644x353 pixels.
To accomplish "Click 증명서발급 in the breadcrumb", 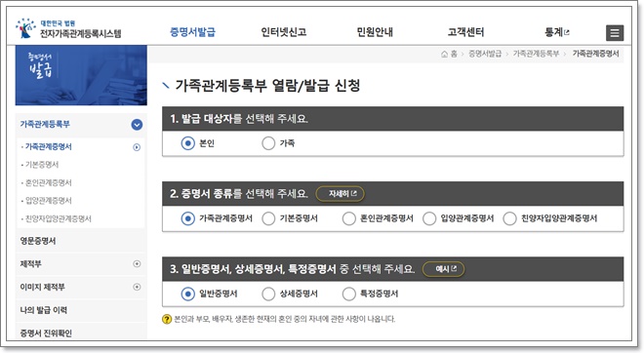I will click(x=485, y=54).
